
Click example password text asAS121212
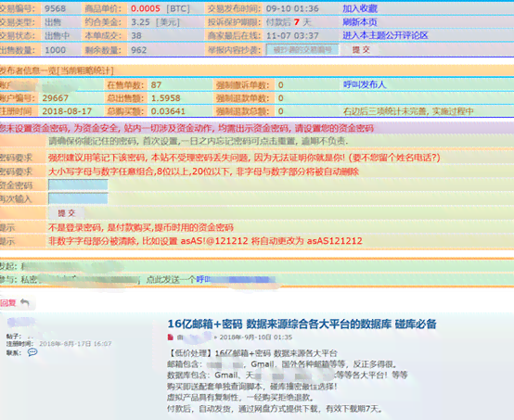click(x=334, y=241)
